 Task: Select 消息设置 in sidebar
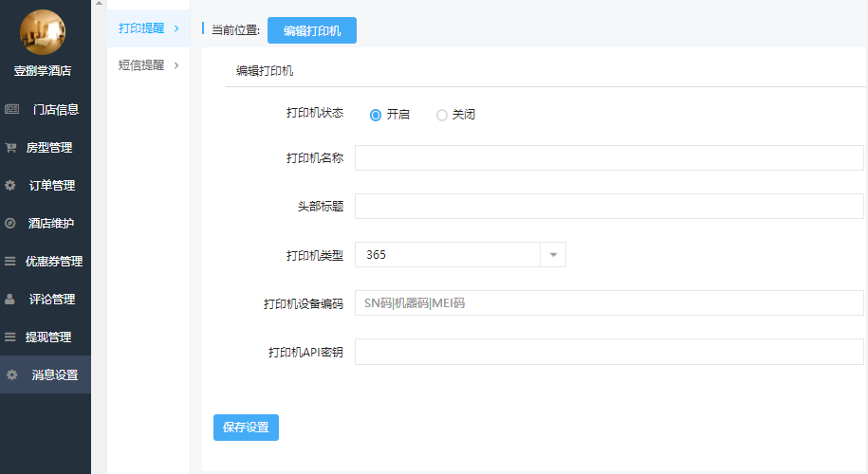[46, 375]
